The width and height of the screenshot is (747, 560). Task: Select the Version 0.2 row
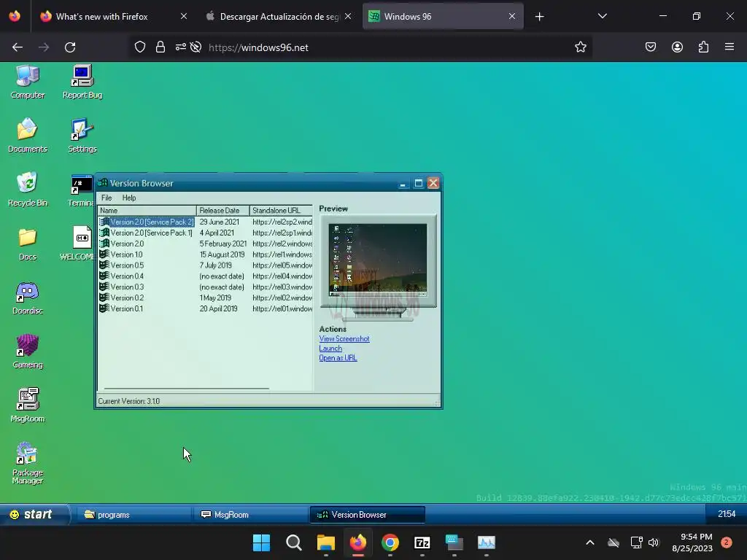coord(205,297)
